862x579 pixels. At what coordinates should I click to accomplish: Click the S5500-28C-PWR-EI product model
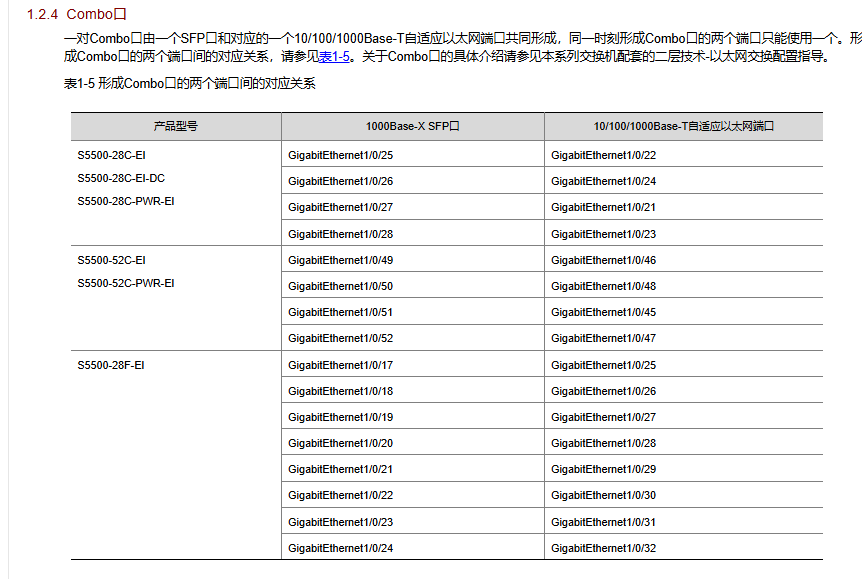click(x=125, y=201)
